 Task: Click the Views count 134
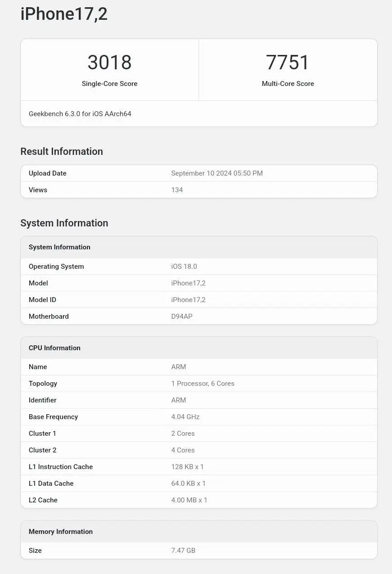[177, 190]
